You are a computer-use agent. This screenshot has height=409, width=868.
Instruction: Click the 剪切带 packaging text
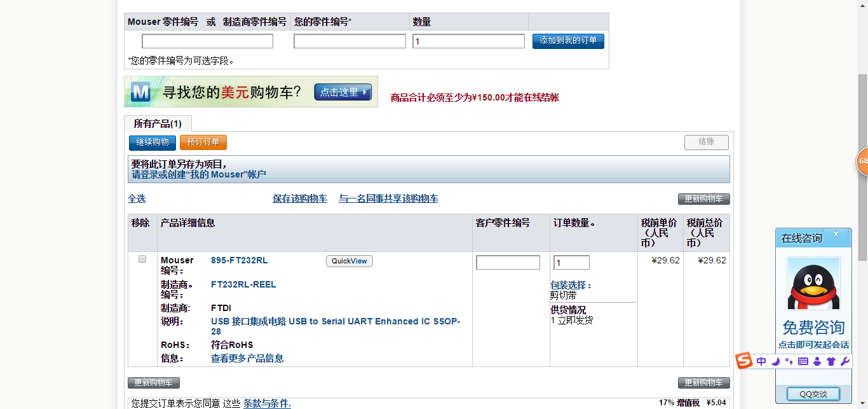coord(564,296)
